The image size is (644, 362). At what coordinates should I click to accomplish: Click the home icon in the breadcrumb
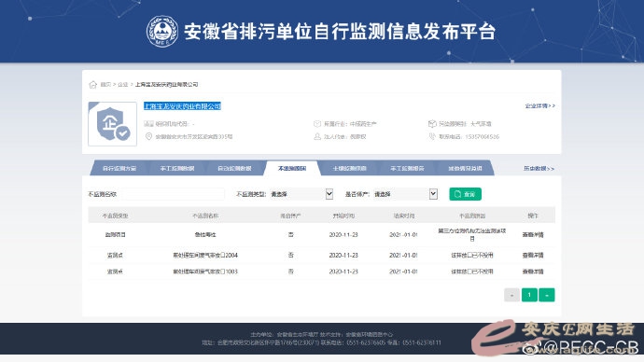point(92,85)
